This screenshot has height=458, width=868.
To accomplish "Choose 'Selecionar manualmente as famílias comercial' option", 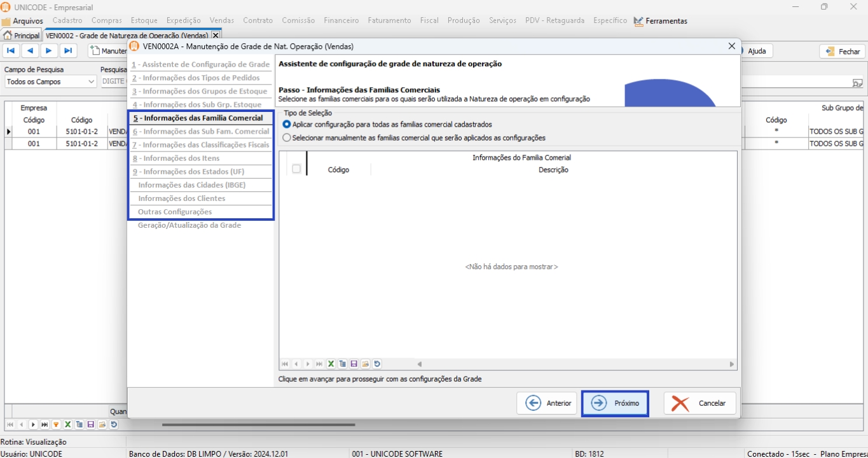I will pos(287,137).
